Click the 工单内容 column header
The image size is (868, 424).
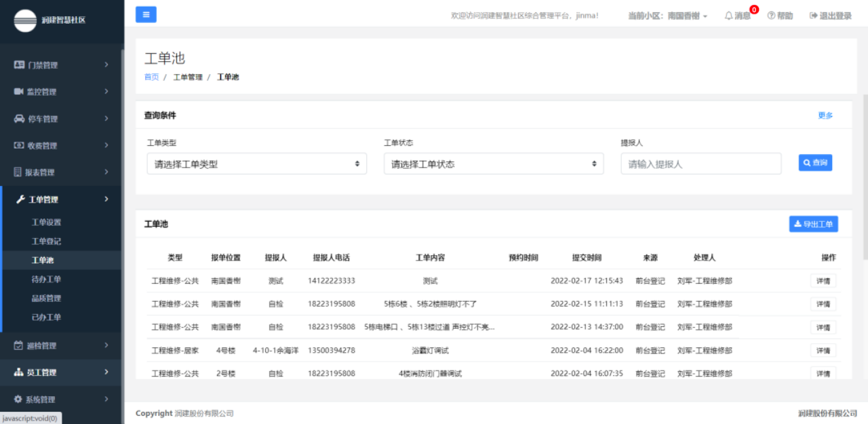click(430, 258)
